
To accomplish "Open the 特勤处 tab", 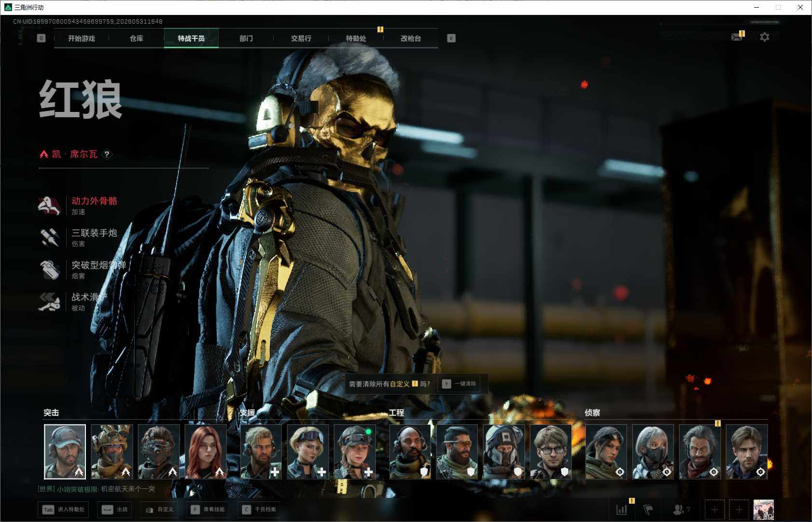I will 356,38.
